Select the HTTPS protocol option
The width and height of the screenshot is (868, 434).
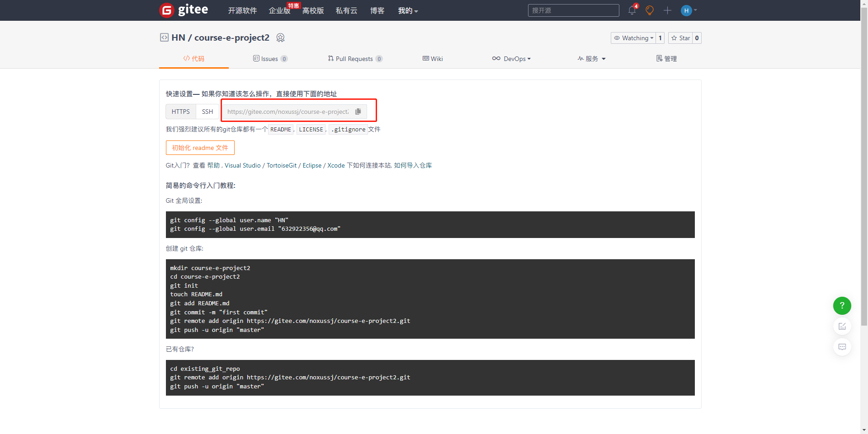[181, 112]
